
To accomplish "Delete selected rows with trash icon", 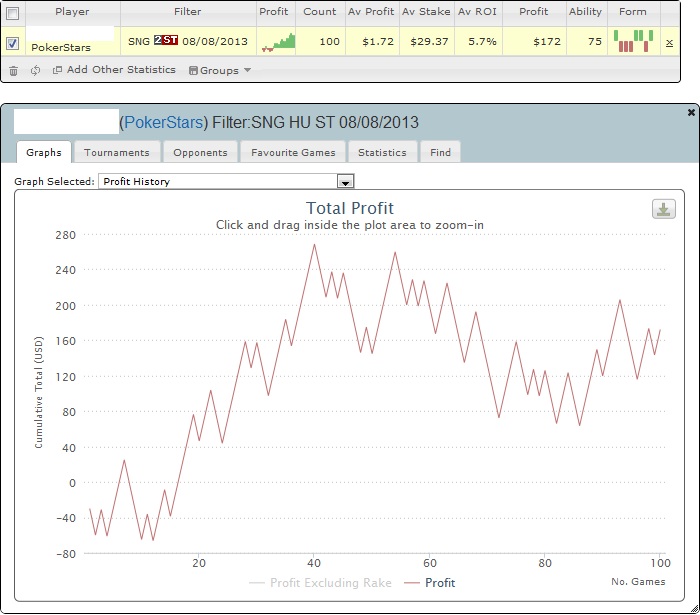I will [13, 71].
